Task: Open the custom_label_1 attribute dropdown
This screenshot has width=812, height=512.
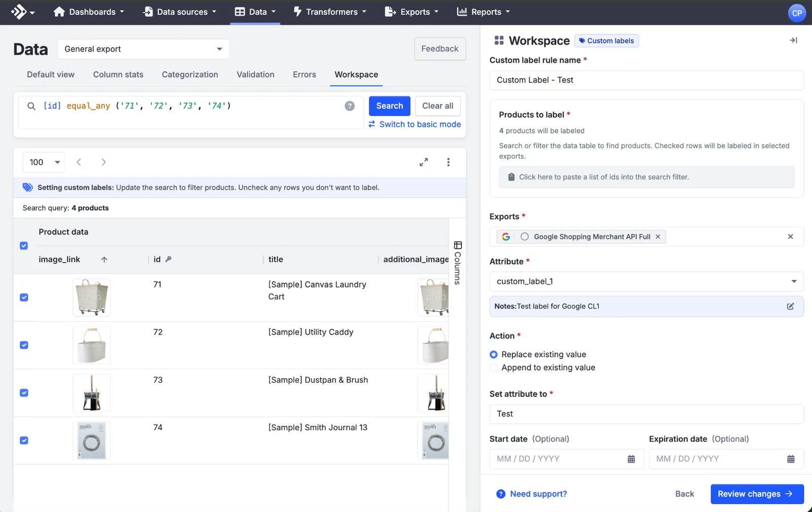Action: coord(647,282)
